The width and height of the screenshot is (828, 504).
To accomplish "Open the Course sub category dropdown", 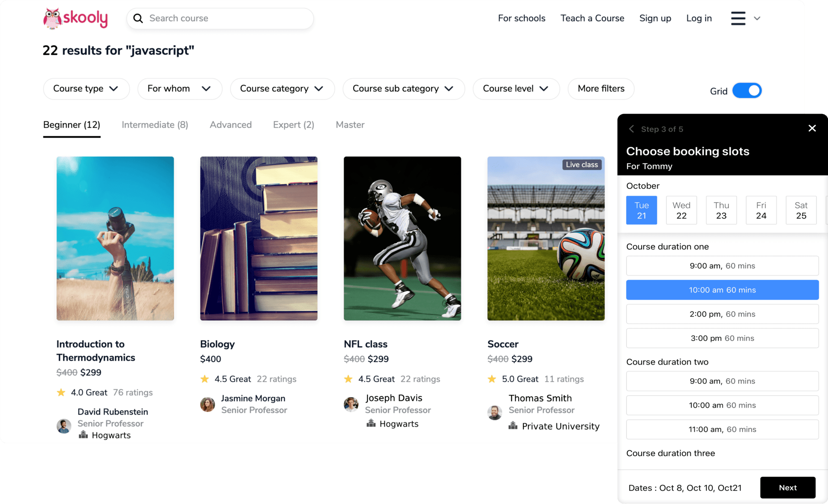I will pos(403,89).
